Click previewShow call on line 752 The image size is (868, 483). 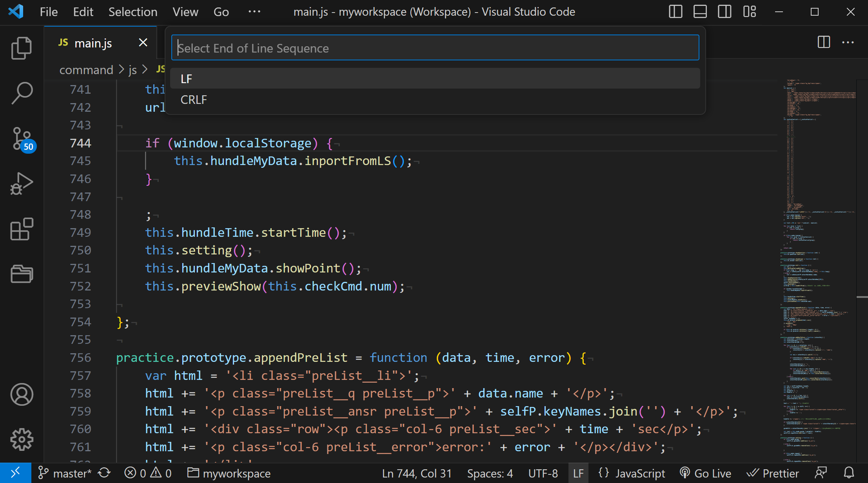[x=221, y=286]
